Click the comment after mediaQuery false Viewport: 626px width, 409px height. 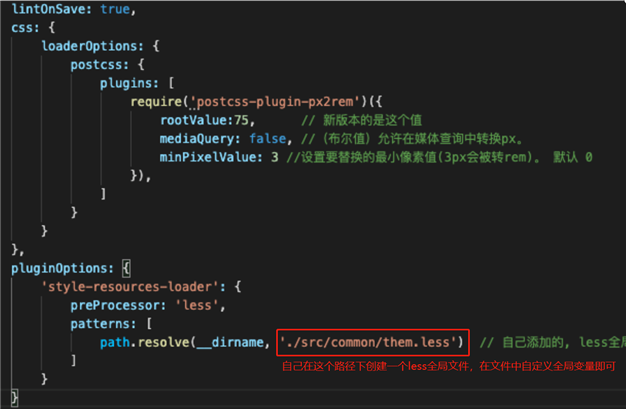412,139
